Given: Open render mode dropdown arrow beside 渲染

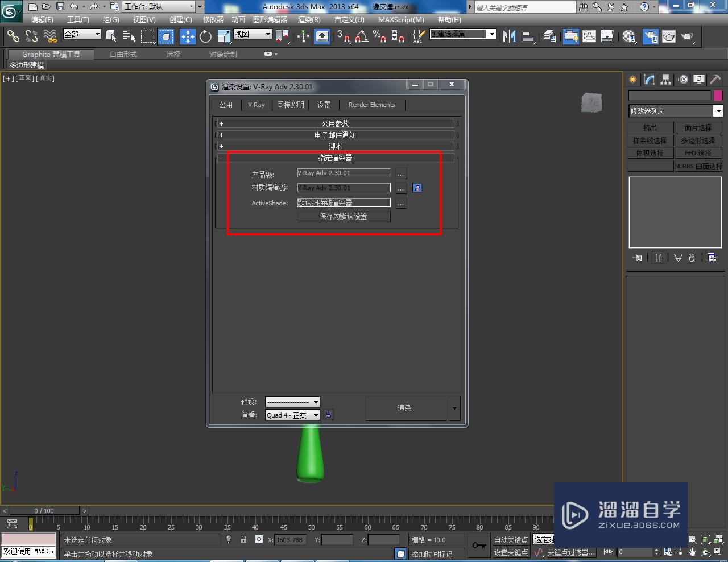Looking at the screenshot, I should pos(454,408).
